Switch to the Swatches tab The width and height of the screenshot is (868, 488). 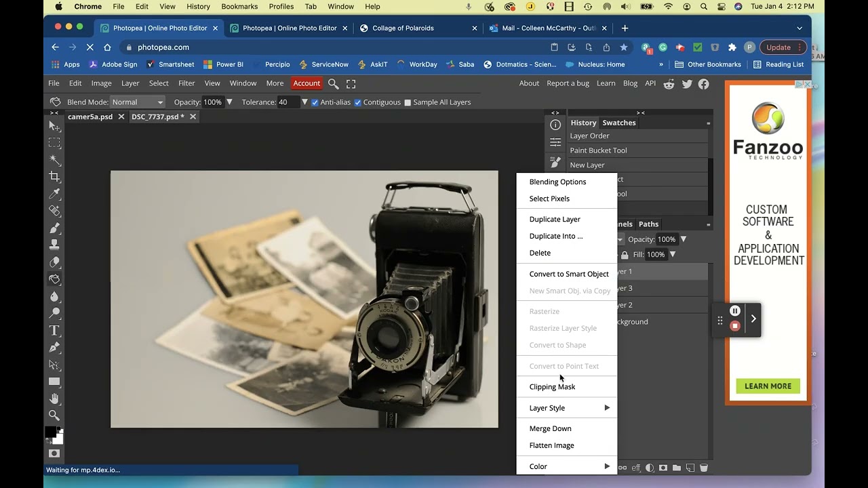coord(619,123)
